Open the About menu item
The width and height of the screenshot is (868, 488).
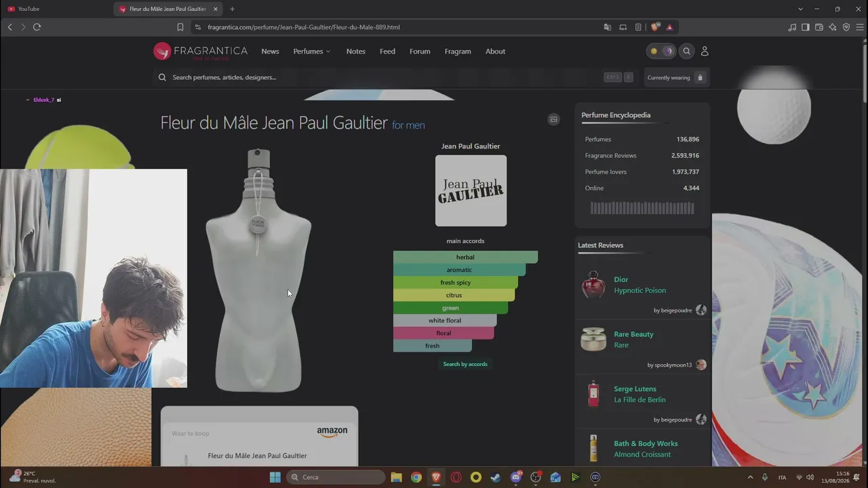pos(495,52)
